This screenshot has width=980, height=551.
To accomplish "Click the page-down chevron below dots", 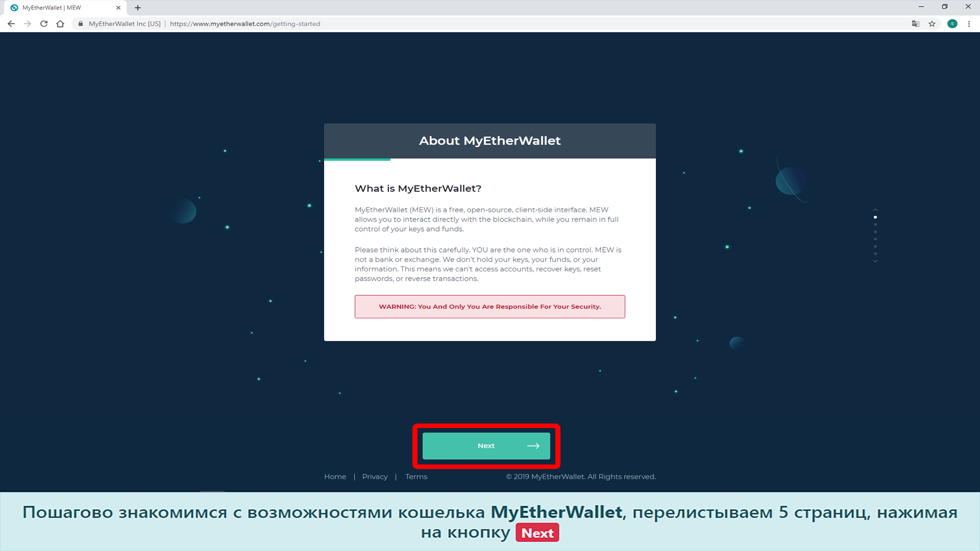I will click(x=875, y=261).
